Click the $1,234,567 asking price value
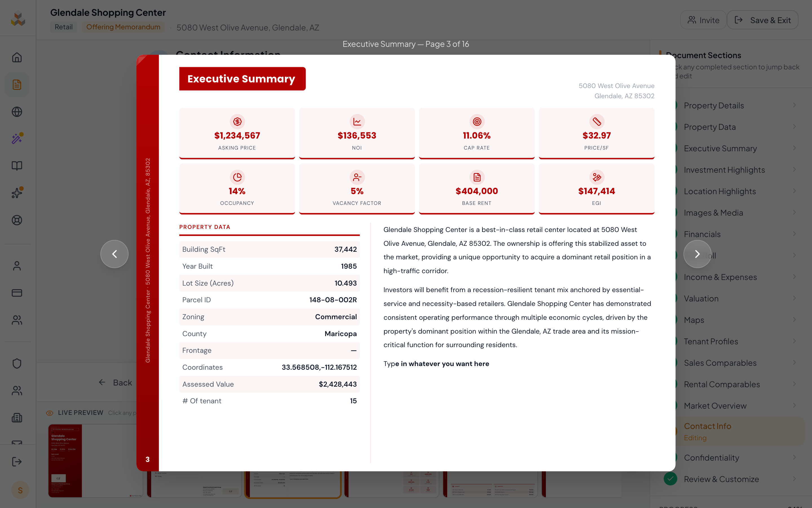 coord(237,135)
